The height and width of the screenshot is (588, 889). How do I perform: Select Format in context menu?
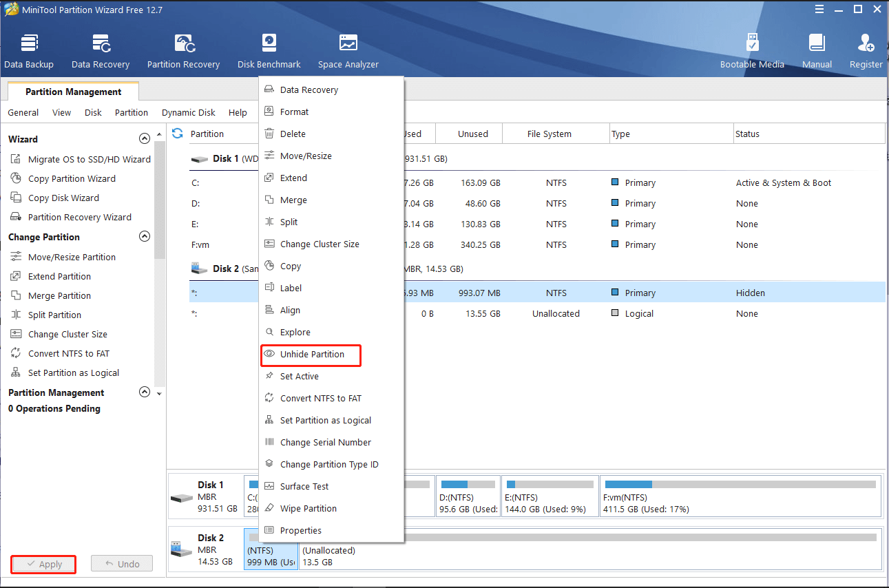(x=331, y=112)
